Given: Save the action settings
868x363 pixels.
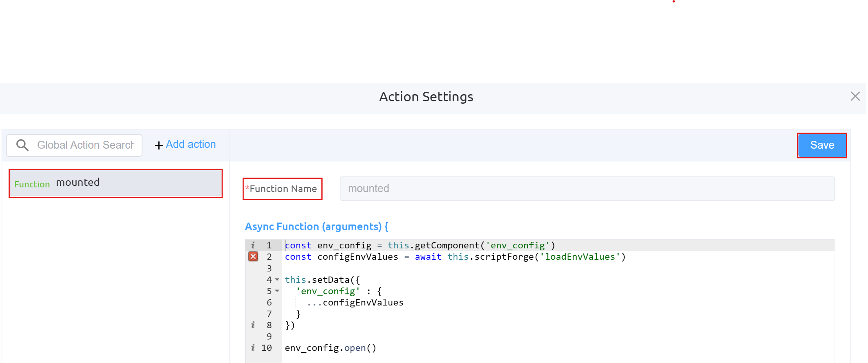Looking at the screenshot, I should tap(822, 145).
